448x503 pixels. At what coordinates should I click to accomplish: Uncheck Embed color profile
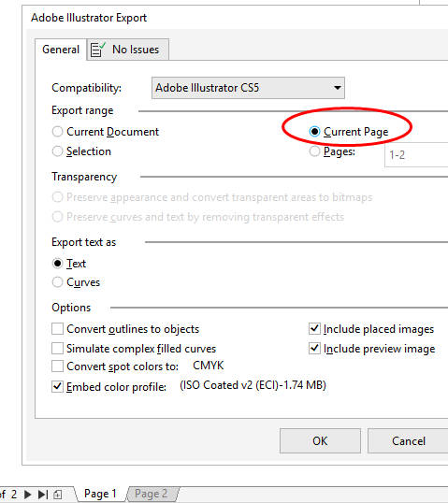pyautogui.click(x=57, y=386)
